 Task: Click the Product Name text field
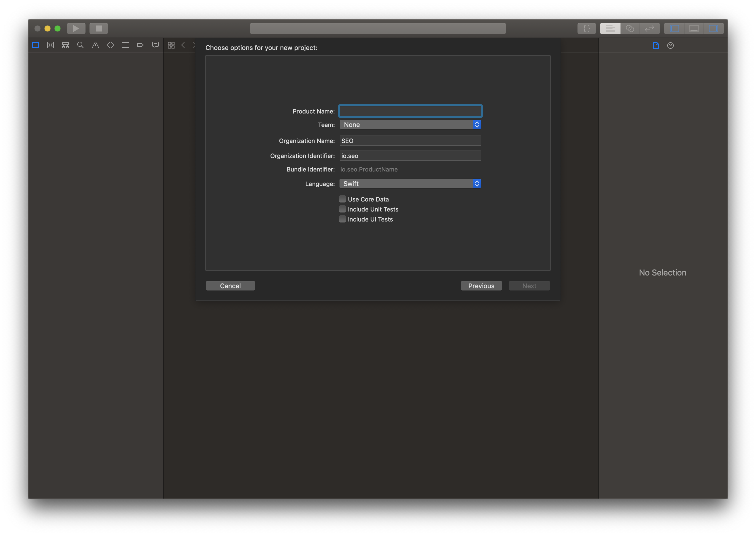410,111
